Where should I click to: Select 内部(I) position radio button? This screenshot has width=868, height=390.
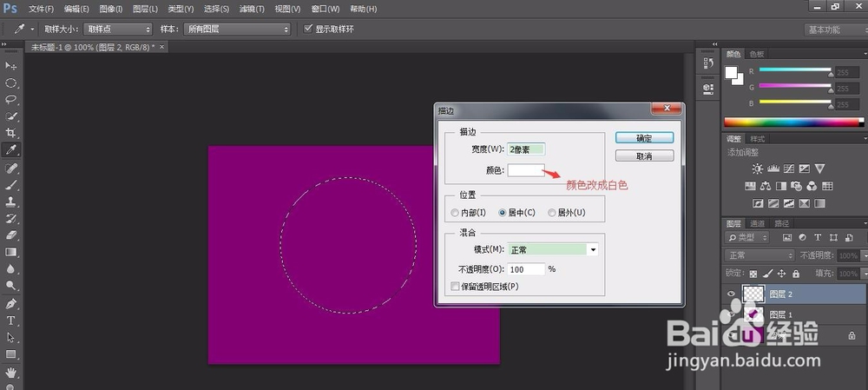(x=455, y=213)
